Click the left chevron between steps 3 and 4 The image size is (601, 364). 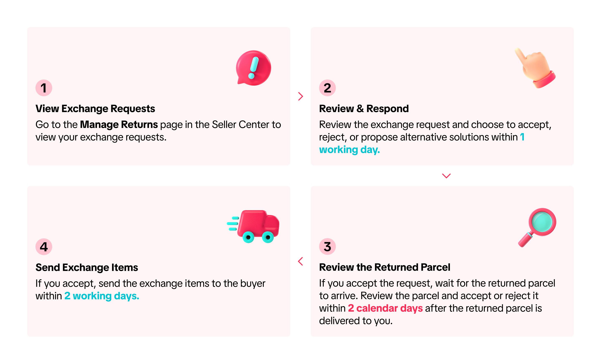(x=300, y=261)
